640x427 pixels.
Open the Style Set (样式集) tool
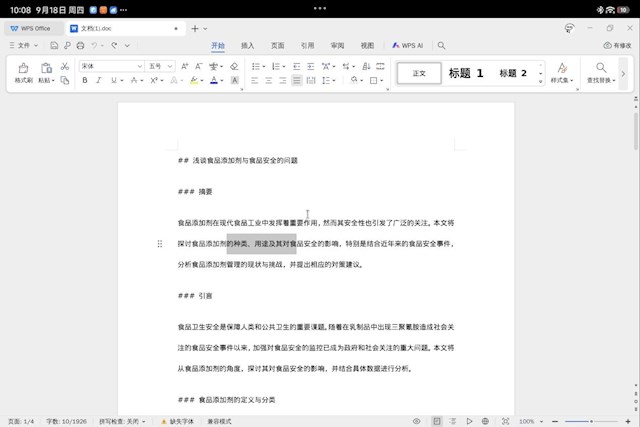(561, 72)
